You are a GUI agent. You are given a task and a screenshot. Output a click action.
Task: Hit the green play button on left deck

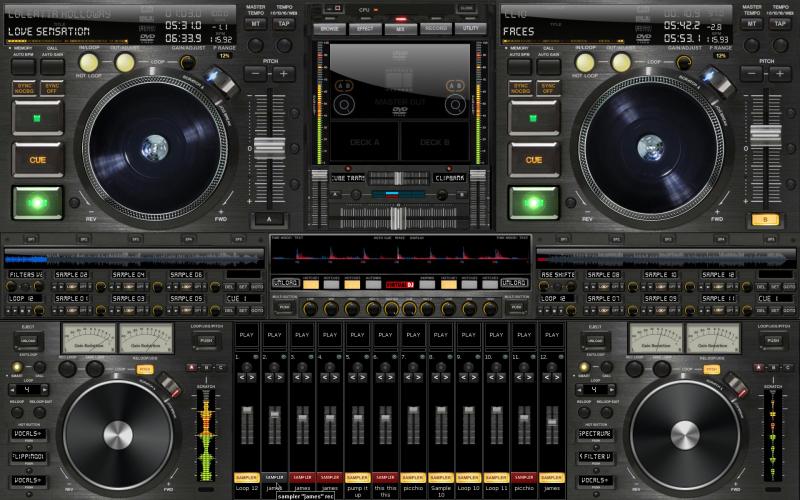click(37, 203)
